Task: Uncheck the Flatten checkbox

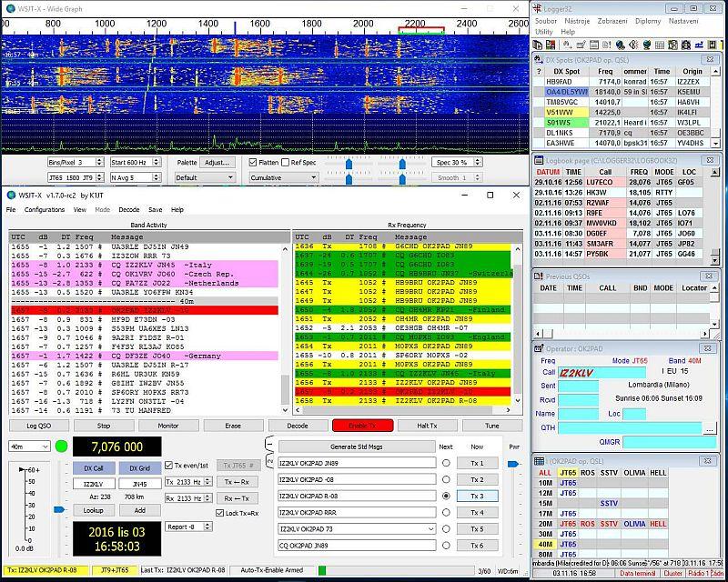Action: coord(253,162)
